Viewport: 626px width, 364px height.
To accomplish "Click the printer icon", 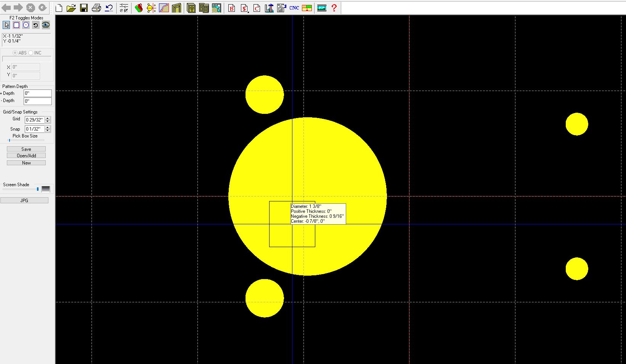I will pyautogui.click(x=96, y=8).
